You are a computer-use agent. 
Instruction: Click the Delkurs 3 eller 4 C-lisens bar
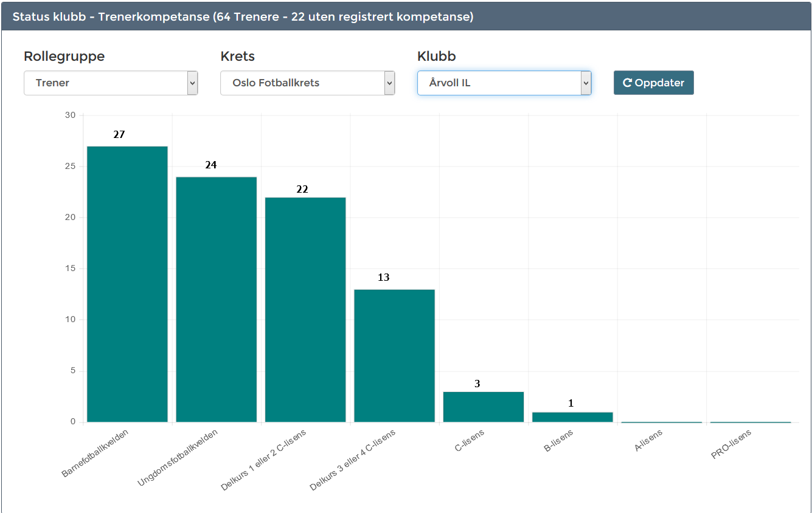(x=394, y=356)
